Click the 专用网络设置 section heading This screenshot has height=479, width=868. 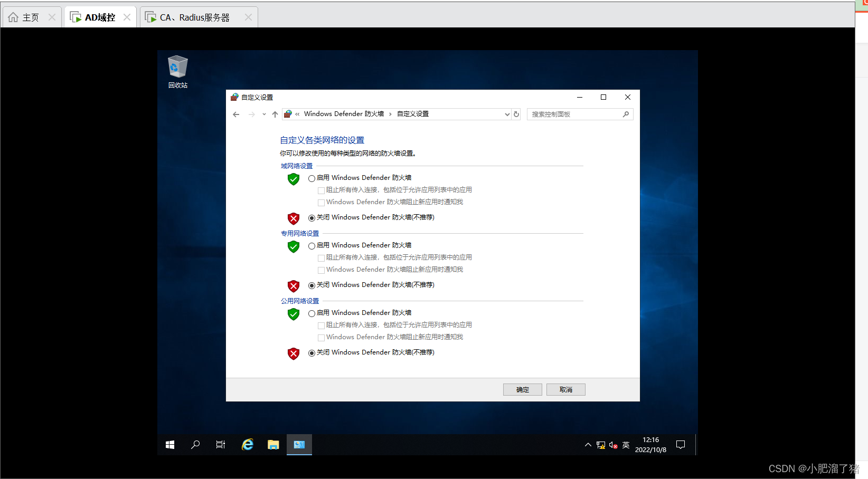pos(300,234)
